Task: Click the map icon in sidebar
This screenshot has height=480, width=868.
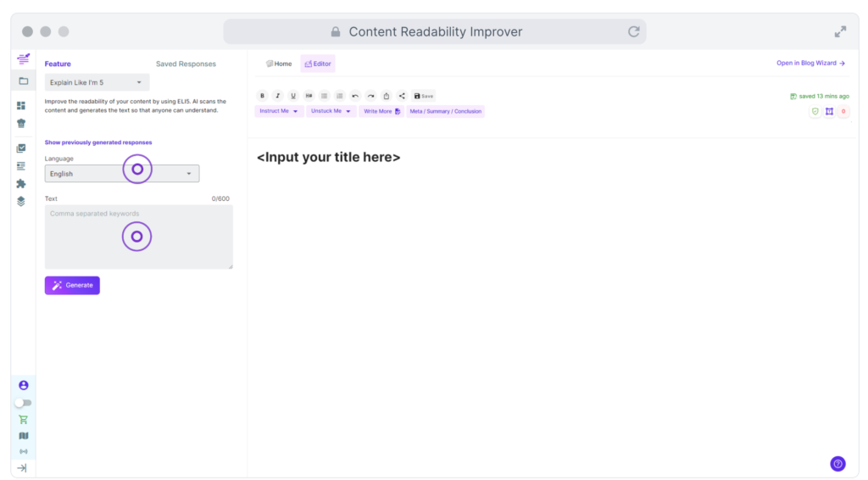Action: [x=23, y=436]
